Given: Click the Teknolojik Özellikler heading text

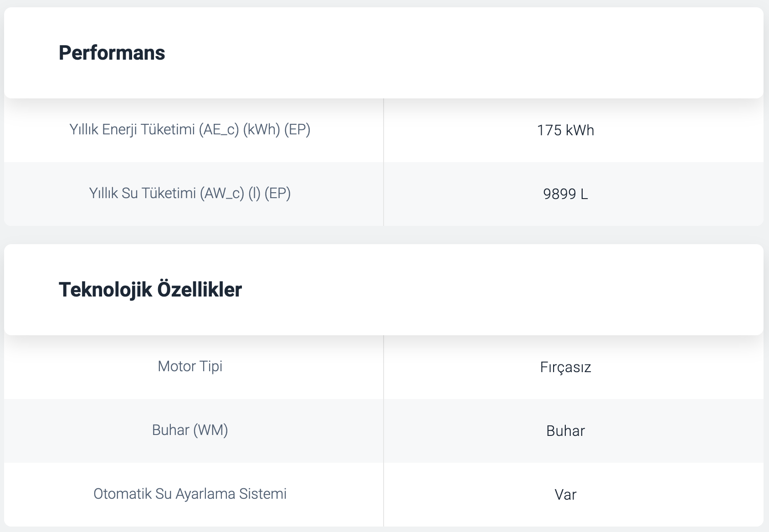Looking at the screenshot, I should point(150,290).
